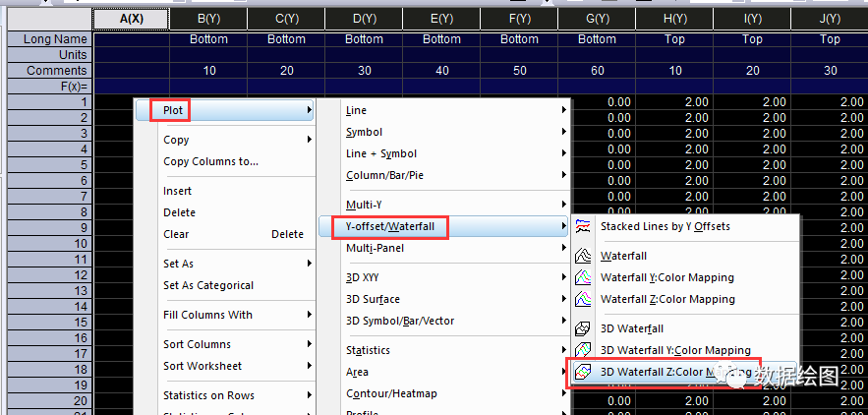Click Long Name cell Top under H(Y)
This screenshot has width=868, height=415.
point(674,39)
